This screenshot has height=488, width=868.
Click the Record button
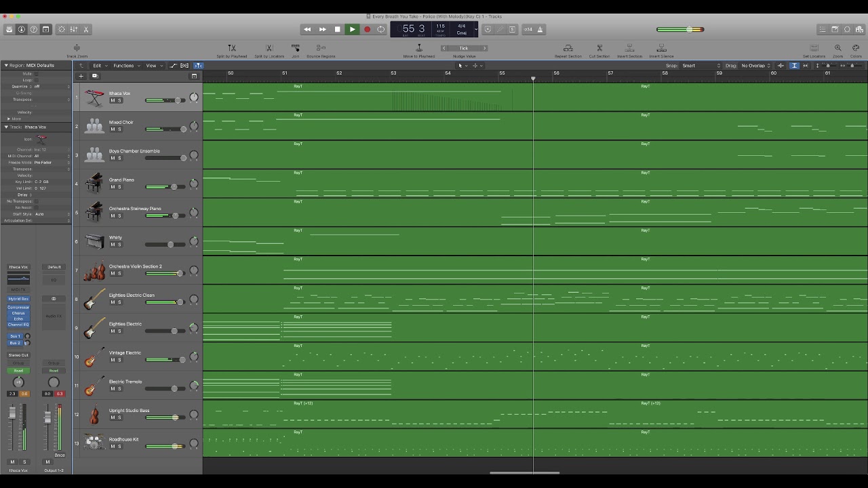(x=367, y=29)
